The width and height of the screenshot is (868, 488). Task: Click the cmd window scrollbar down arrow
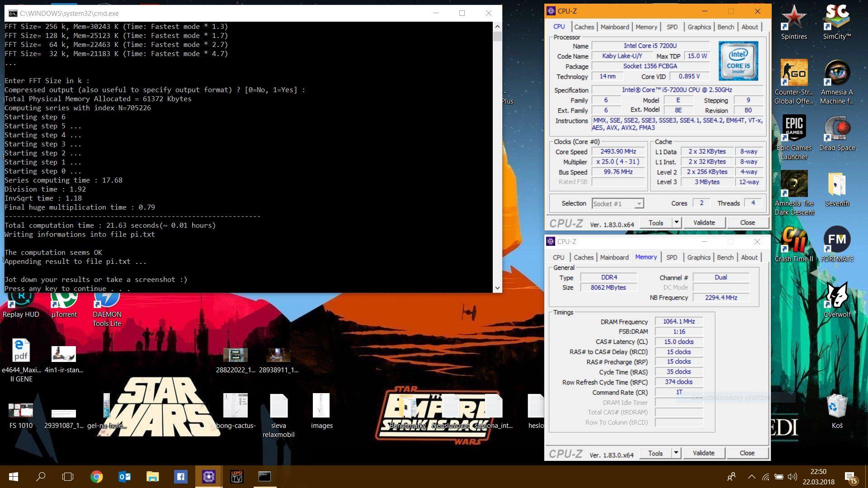tap(497, 288)
